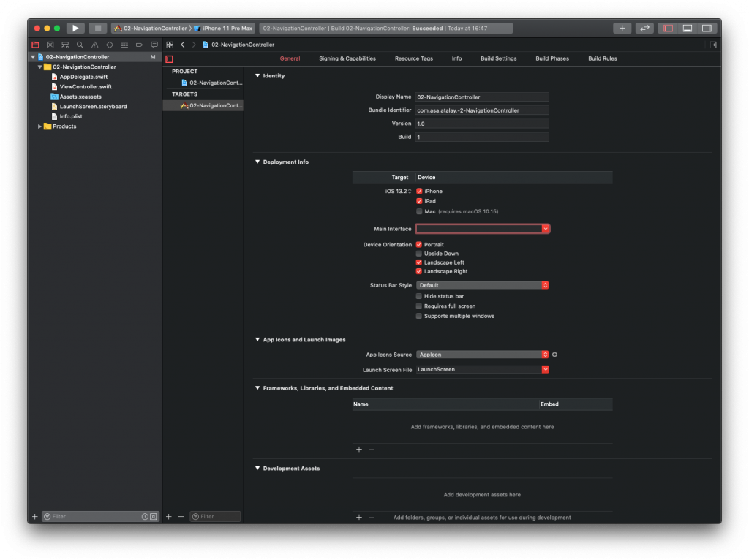This screenshot has height=560, width=749.
Task: Click the Stop button in the toolbar
Action: (x=97, y=29)
